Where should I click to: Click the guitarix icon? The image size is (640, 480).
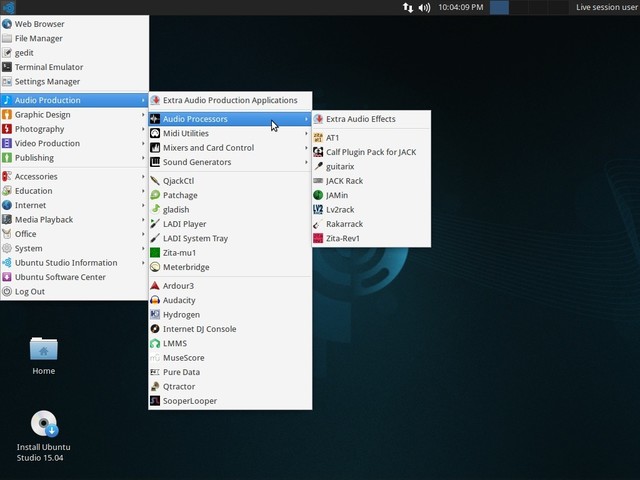[318, 167]
